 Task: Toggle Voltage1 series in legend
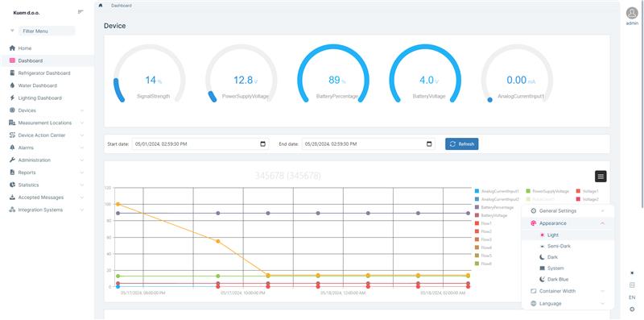[588, 191]
